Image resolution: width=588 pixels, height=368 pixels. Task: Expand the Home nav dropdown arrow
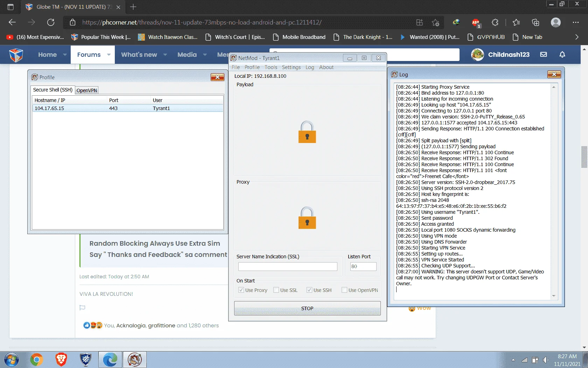[65, 55]
